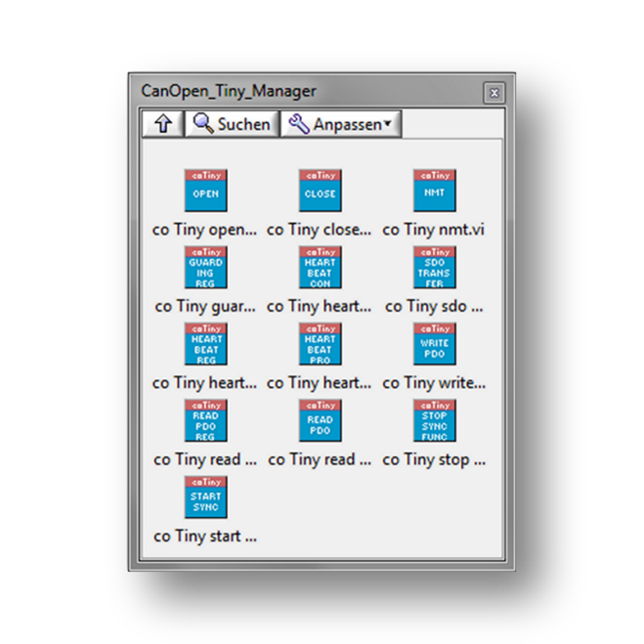Choose the HEART BEAT CON icon
Viewport: 644px width, 644px height.
tap(320, 267)
